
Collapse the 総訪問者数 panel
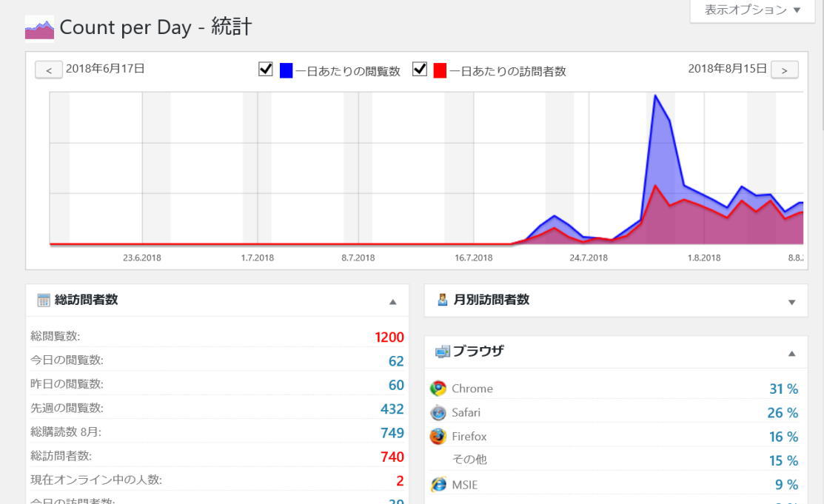pyautogui.click(x=392, y=302)
